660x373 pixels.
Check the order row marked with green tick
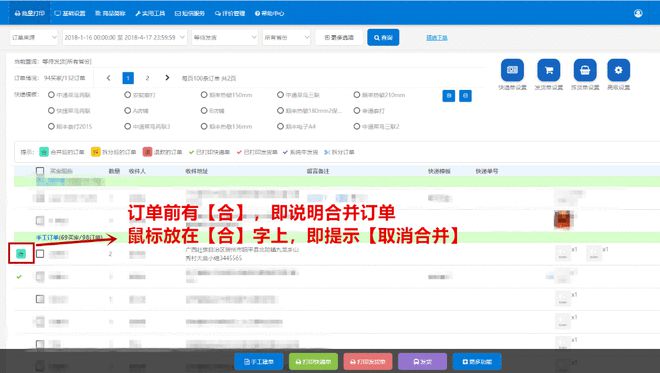[x=40, y=277]
